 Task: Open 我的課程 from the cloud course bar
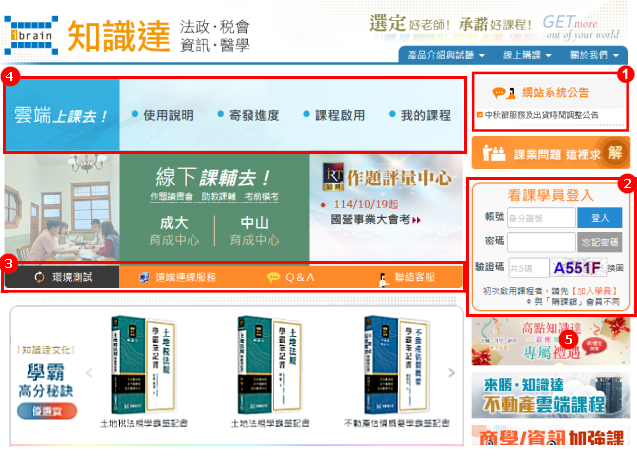click(x=426, y=115)
